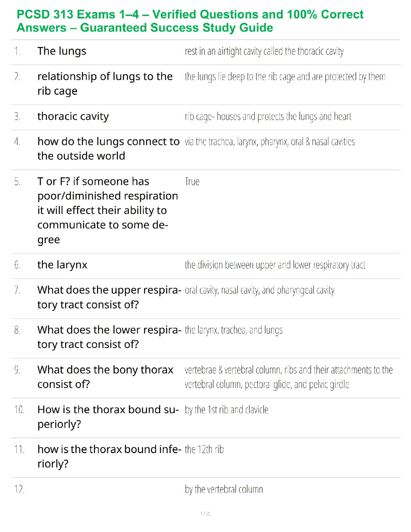Click answer about upper and lower tract division
This screenshot has height=532, width=411.
pyautogui.click(x=275, y=265)
